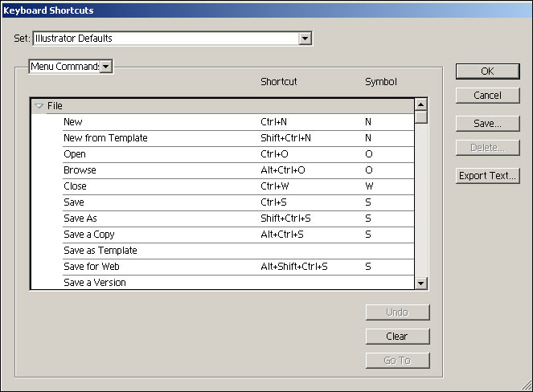Click the Alt+Shift+Ctrl+S shortcut cell
This screenshot has height=392, width=533.
(x=294, y=267)
